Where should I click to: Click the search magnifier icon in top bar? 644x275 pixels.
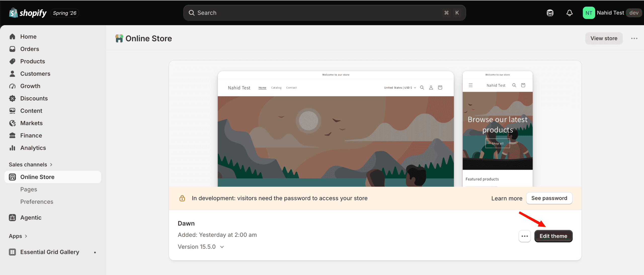(192, 13)
